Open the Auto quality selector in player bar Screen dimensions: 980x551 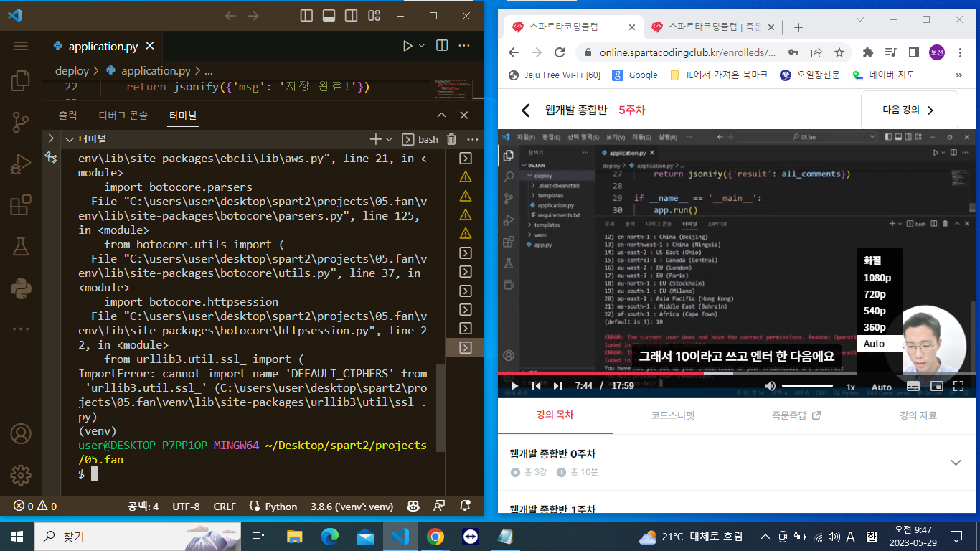pos(881,387)
